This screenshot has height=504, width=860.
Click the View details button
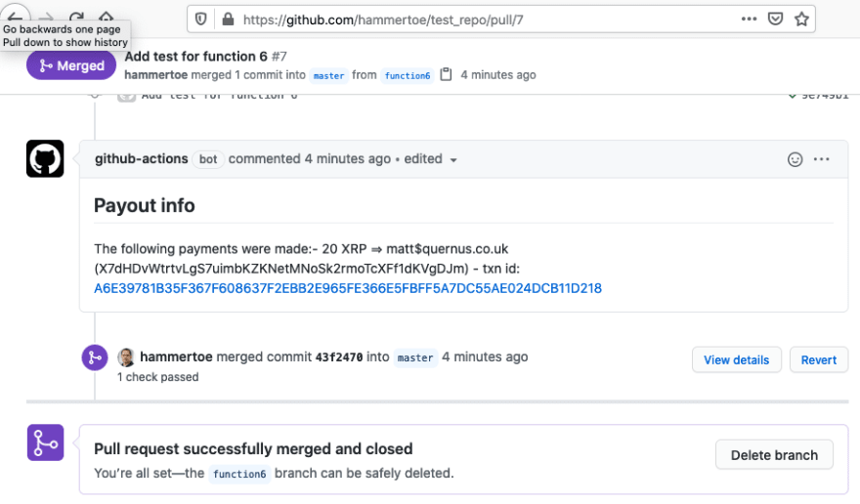point(736,359)
